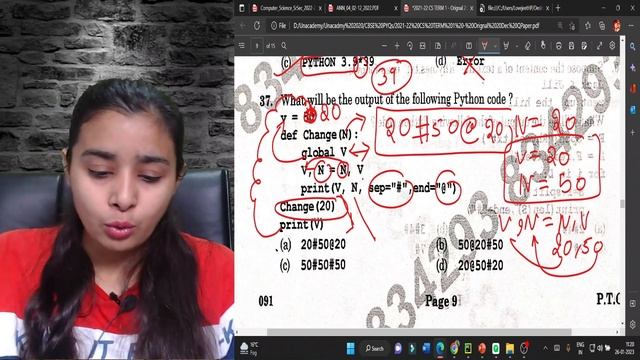Rotate the PDF page
This screenshot has height=360, width=640.
point(409,46)
